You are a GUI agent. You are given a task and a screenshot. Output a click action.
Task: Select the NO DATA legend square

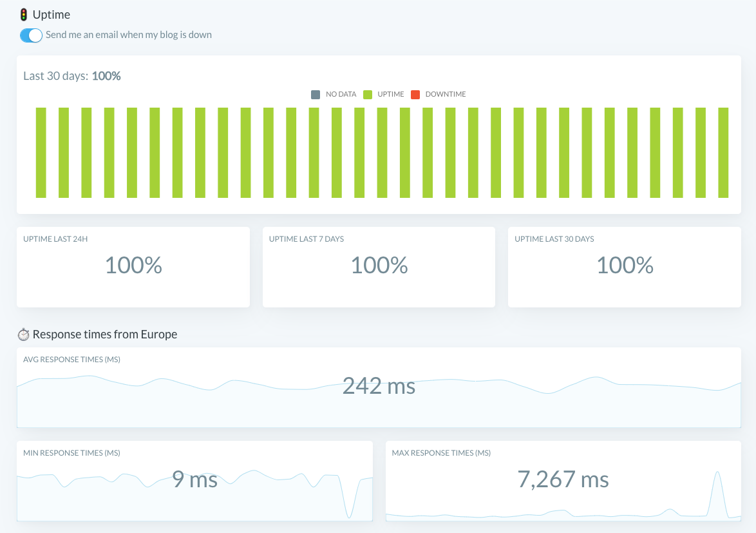pyautogui.click(x=314, y=94)
